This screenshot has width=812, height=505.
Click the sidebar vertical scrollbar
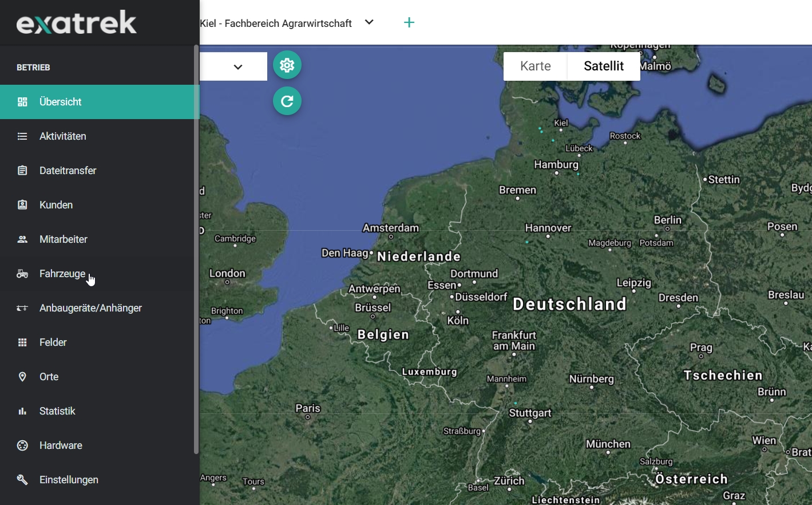196,249
